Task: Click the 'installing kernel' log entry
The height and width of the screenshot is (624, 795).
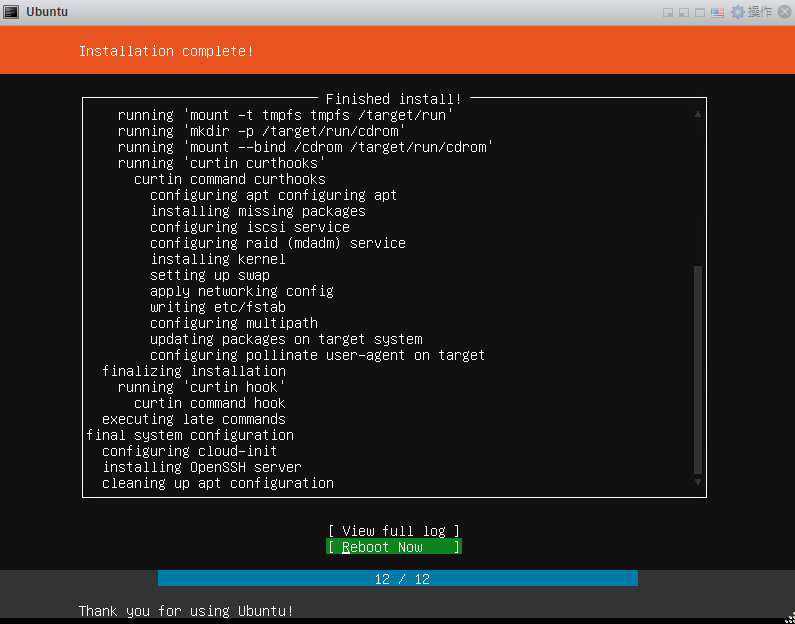Action: tap(217, 259)
